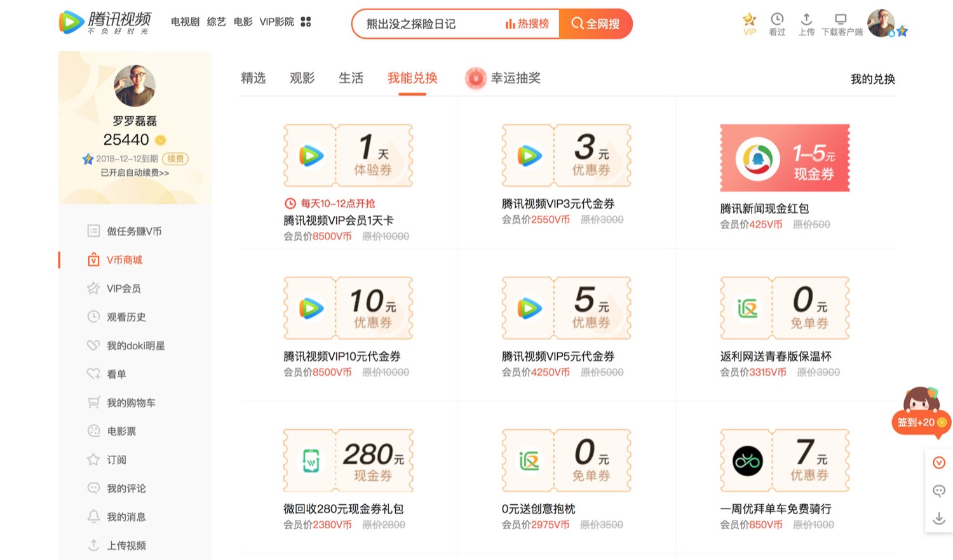Click the title 腾讯新闻现金红包
The height and width of the screenshot is (560, 953).
[764, 209]
